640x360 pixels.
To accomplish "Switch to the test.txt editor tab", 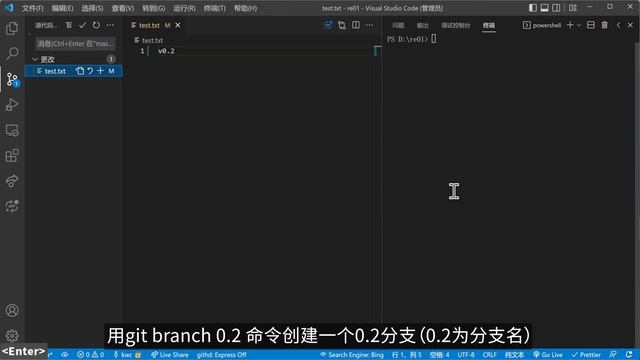I will coord(149,25).
